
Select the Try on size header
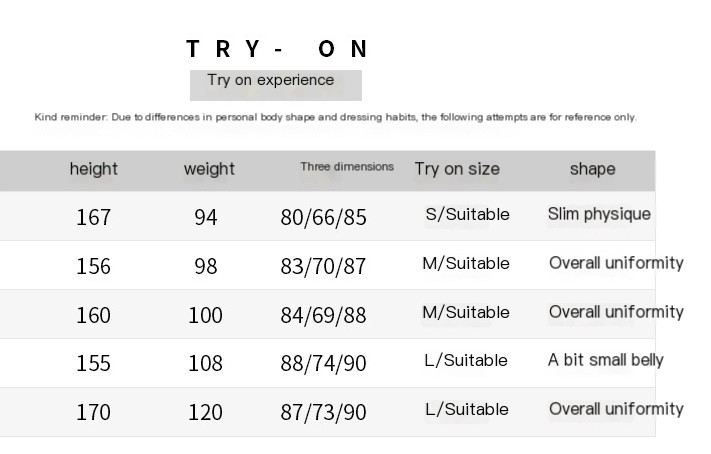point(457,169)
